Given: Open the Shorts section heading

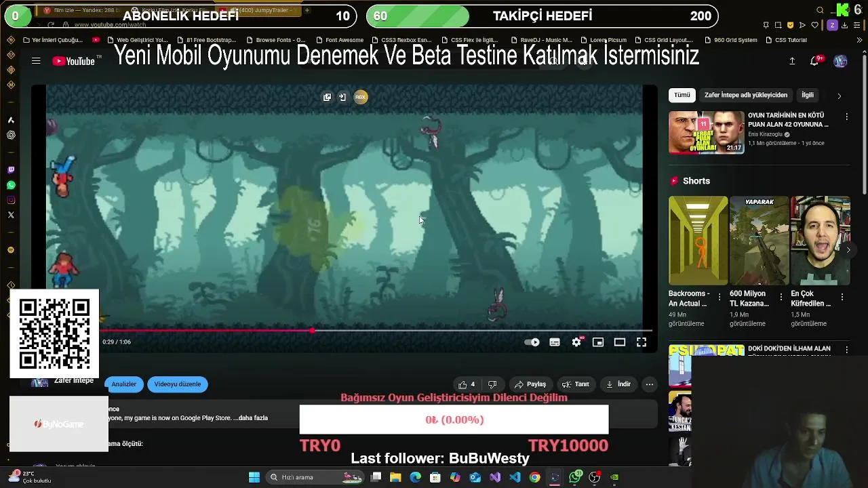Looking at the screenshot, I should [x=696, y=181].
